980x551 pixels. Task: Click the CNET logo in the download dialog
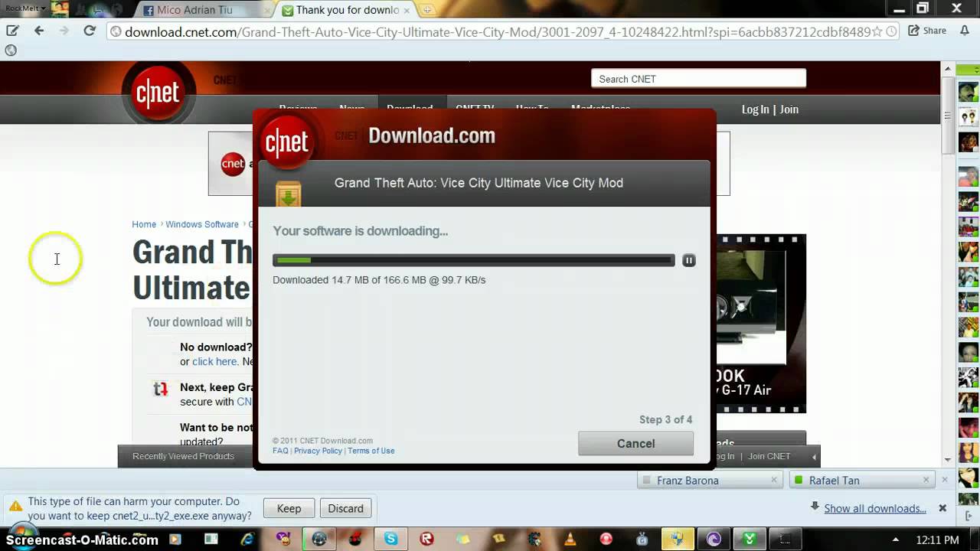287,142
